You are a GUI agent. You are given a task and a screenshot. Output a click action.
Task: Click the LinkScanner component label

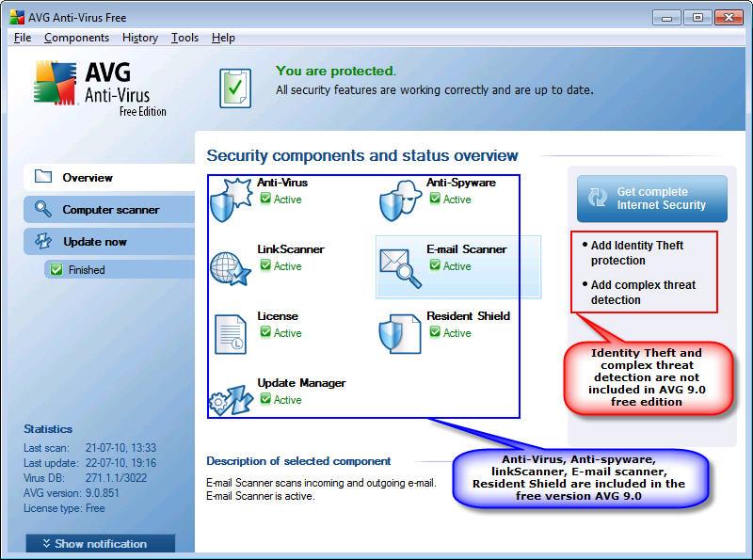tap(291, 249)
